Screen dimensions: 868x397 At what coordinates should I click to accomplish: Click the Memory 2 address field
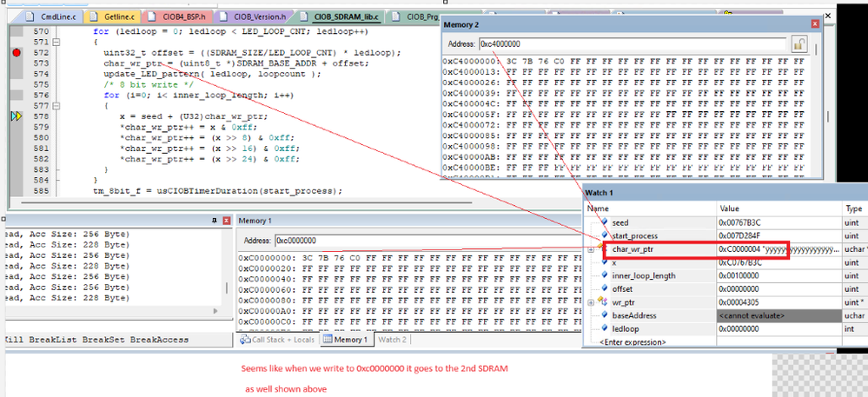coord(633,43)
